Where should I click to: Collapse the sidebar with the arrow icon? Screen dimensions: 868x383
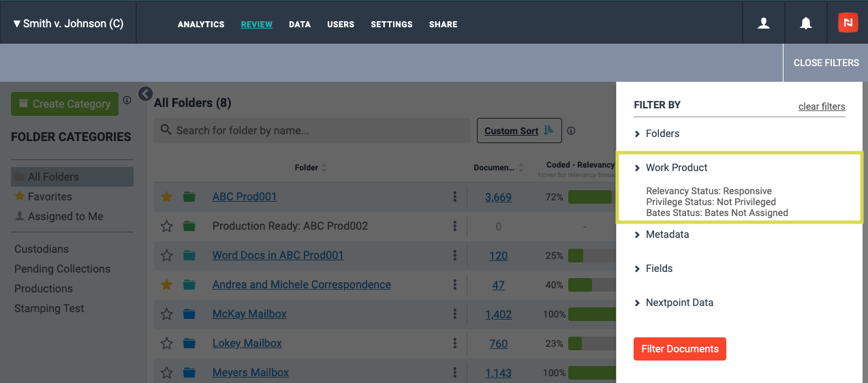point(145,94)
